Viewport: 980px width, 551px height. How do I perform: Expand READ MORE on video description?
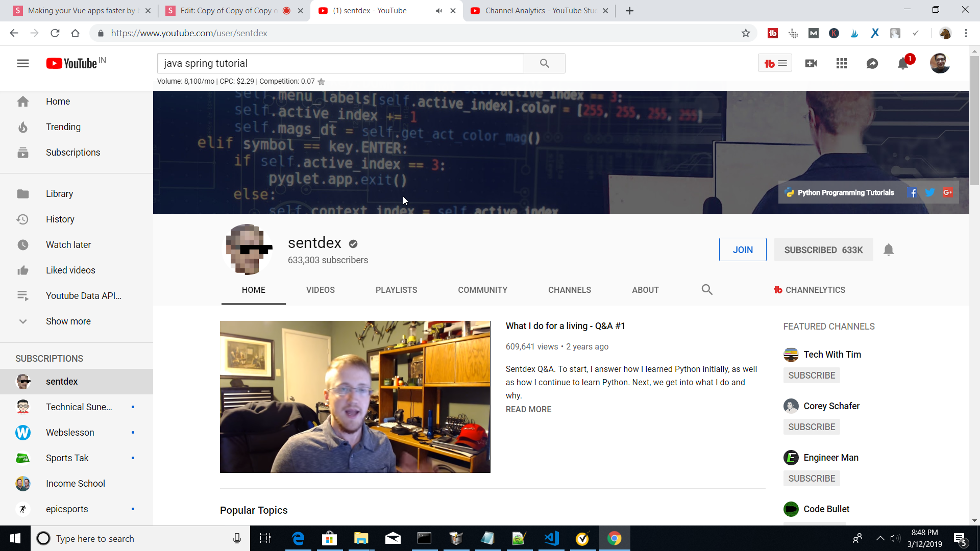[x=528, y=409]
